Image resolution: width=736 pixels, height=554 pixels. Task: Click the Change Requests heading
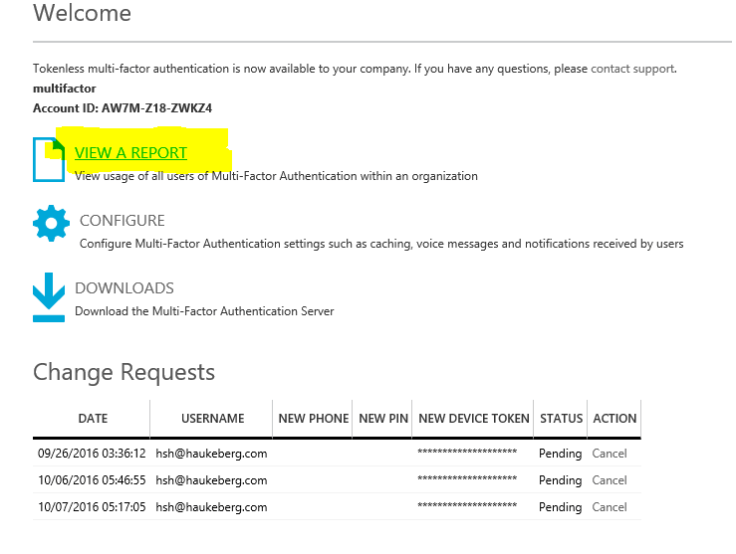pos(124,373)
